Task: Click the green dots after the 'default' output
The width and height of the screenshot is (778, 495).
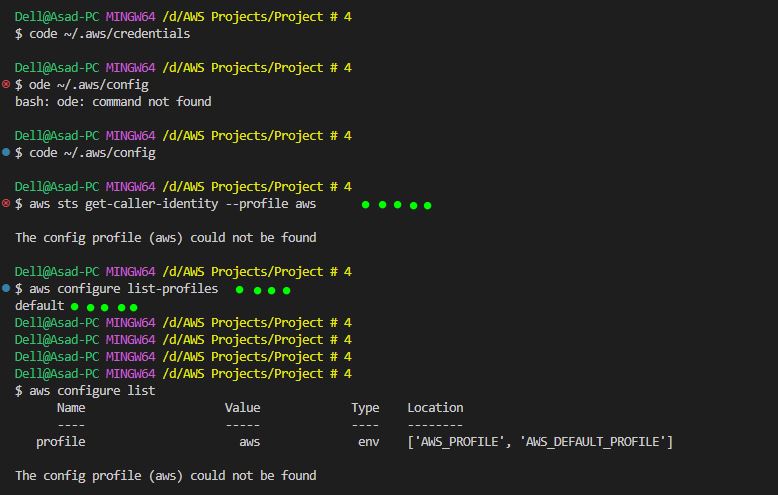Action: click(104, 307)
